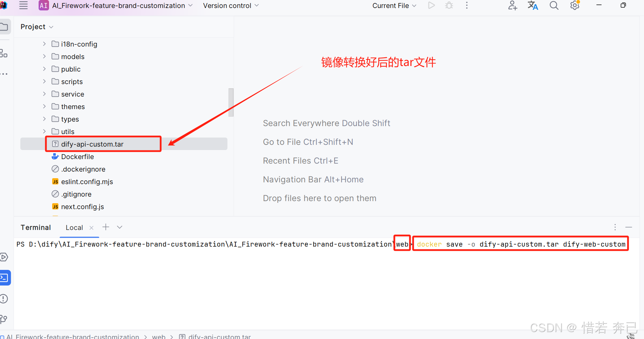Expand the themes folder in Project tree

(44, 106)
